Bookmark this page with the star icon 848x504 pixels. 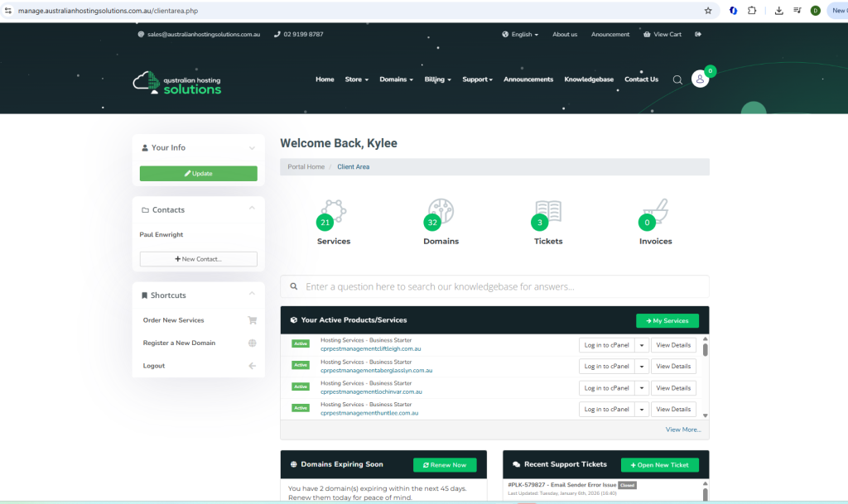click(x=708, y=10)
